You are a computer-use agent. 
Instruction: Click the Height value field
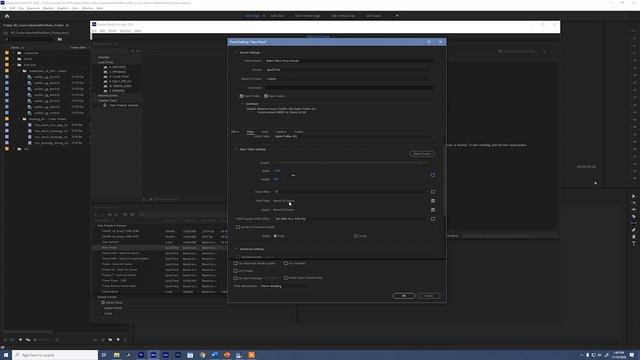pos(276,179)
